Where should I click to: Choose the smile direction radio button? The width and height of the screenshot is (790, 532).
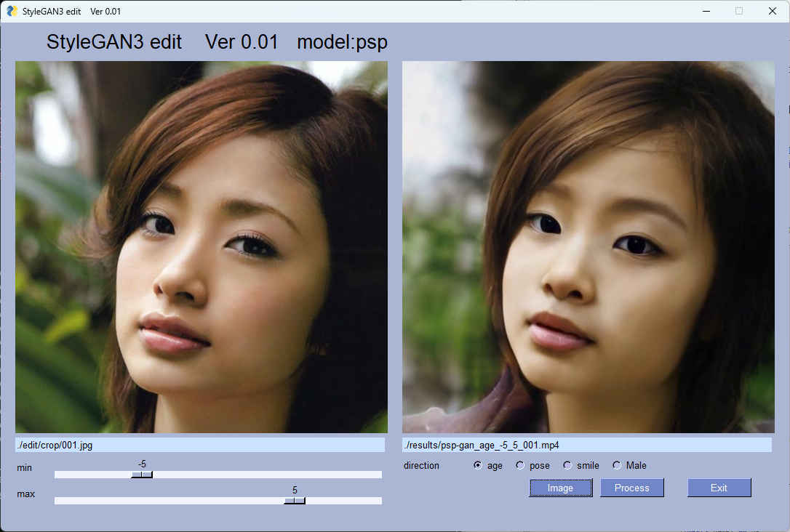click(567, 465)
